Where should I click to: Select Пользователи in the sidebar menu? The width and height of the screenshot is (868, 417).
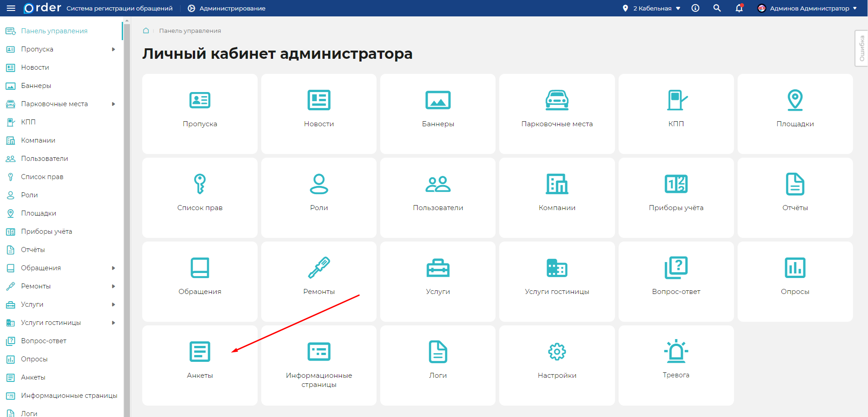44,159
